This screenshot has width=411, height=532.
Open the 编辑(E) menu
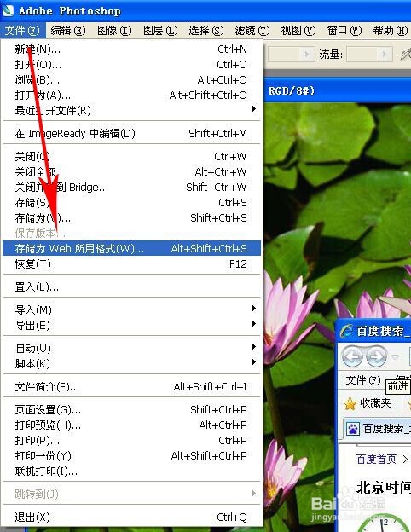(68, 31)
